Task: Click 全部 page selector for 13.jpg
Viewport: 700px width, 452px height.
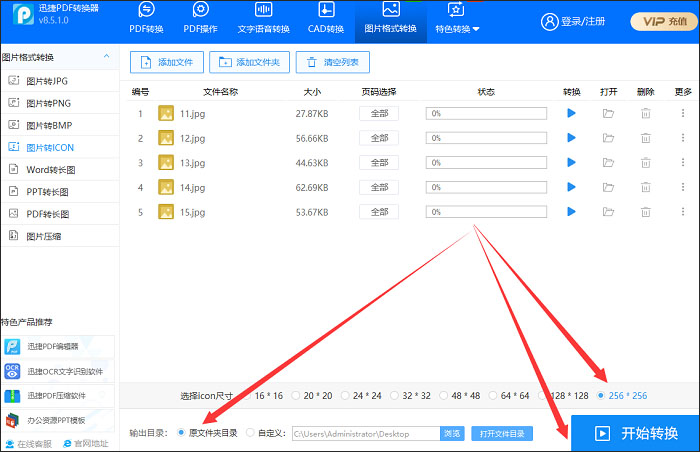Action: (379, 163)
